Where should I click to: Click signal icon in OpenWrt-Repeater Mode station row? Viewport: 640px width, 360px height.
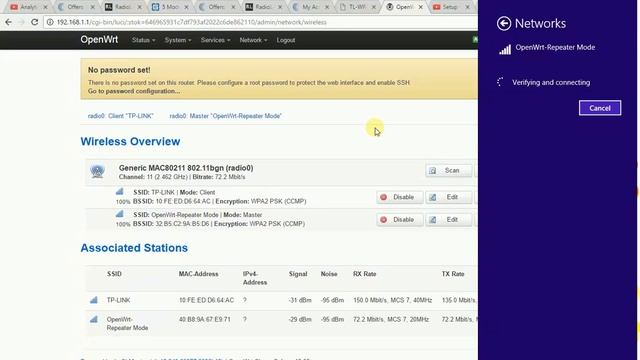[94, 319]
